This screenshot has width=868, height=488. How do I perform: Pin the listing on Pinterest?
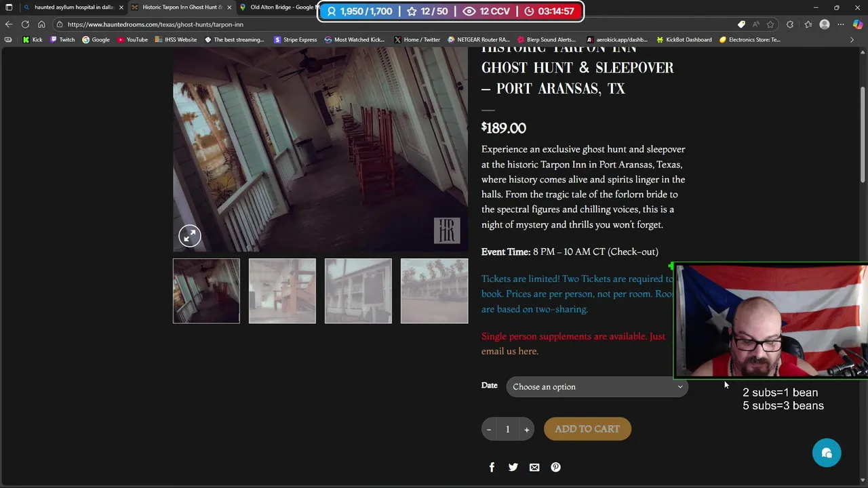tap(555, 467)
